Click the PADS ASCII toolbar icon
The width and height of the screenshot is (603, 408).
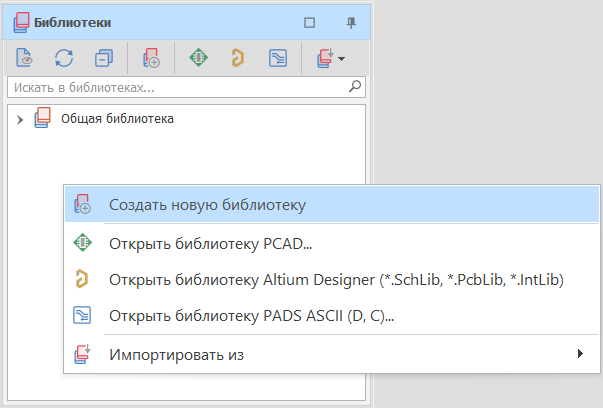coord(278,58)
